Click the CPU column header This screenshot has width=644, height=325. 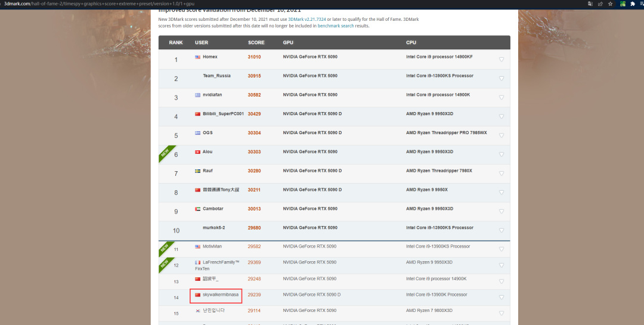tap(411, 43)
